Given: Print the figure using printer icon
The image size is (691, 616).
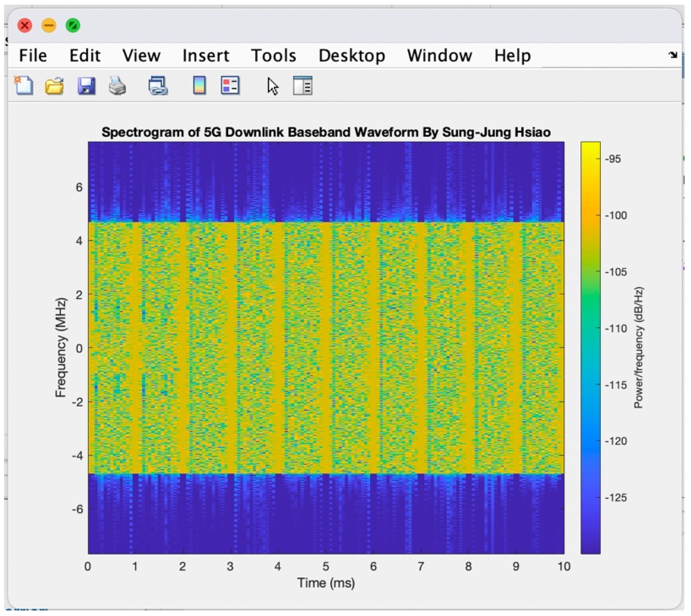Looking at the screenshot, I should 117,85.
